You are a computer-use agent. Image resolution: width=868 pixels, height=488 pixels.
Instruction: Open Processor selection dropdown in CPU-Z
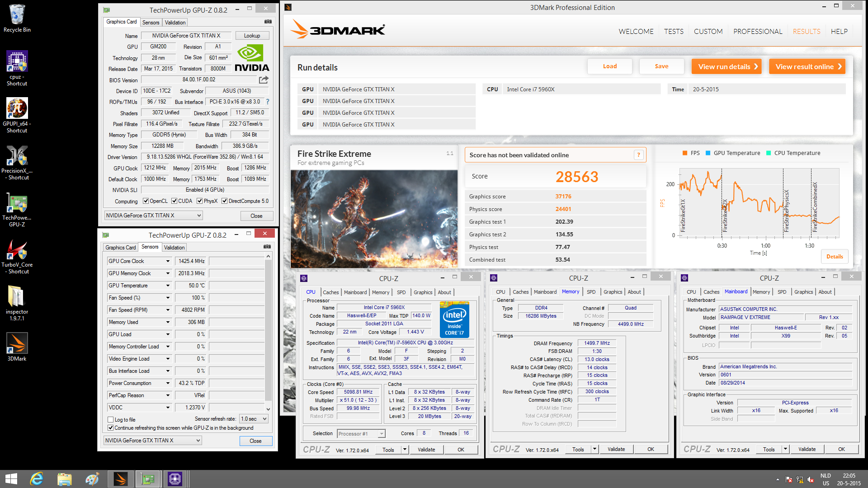361,434
